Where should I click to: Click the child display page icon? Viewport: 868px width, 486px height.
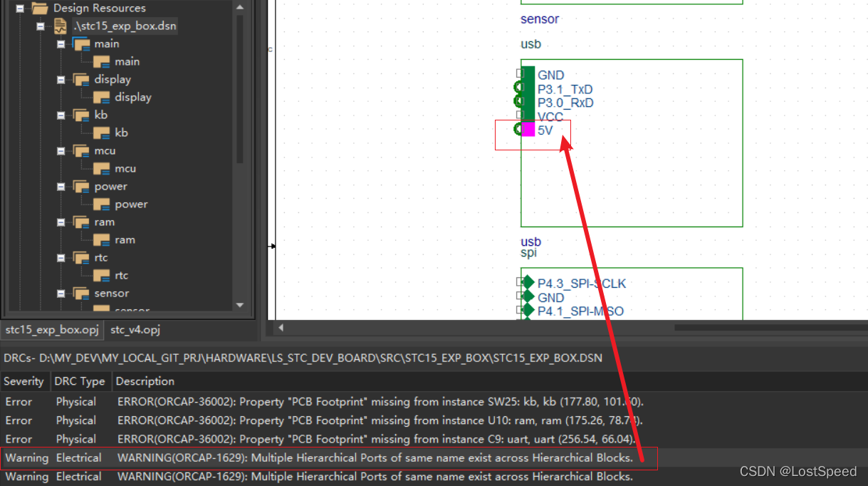[103, 98]
